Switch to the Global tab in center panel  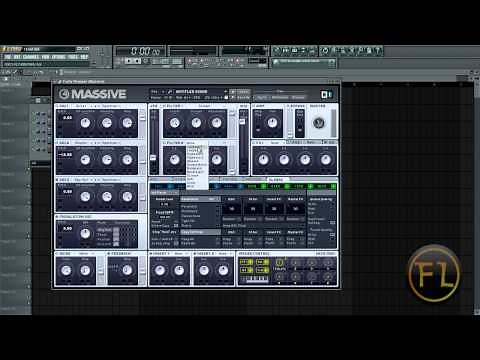(x=276, y=180)
